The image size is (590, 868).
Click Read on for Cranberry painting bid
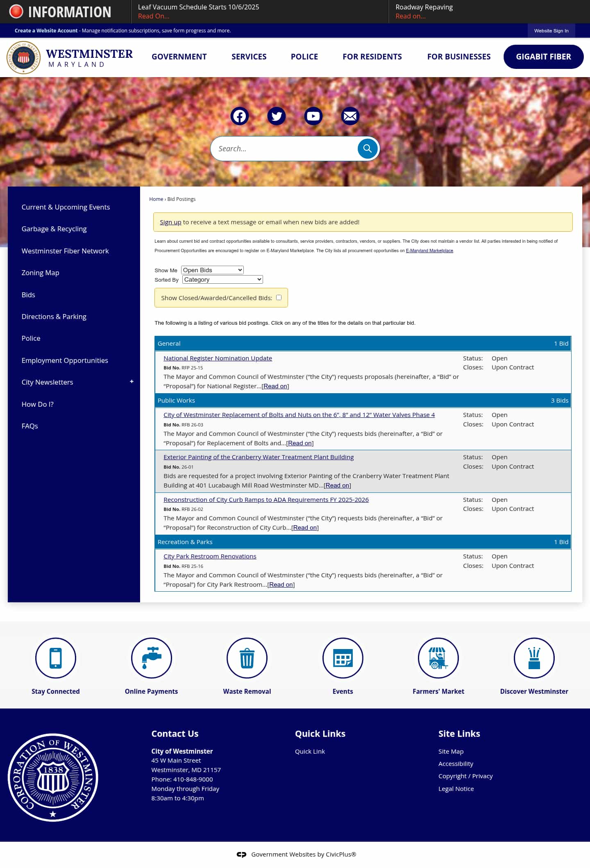pyautogui.click(x=337, y=485)
